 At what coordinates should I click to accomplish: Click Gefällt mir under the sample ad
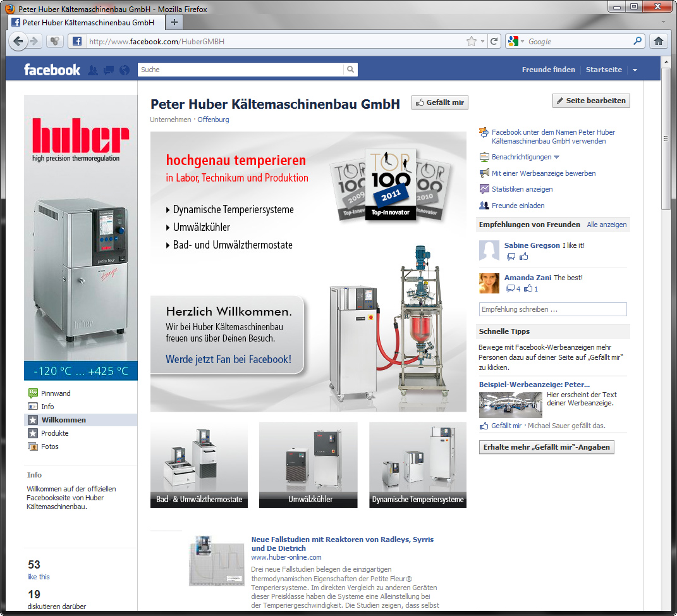(506, 426)
